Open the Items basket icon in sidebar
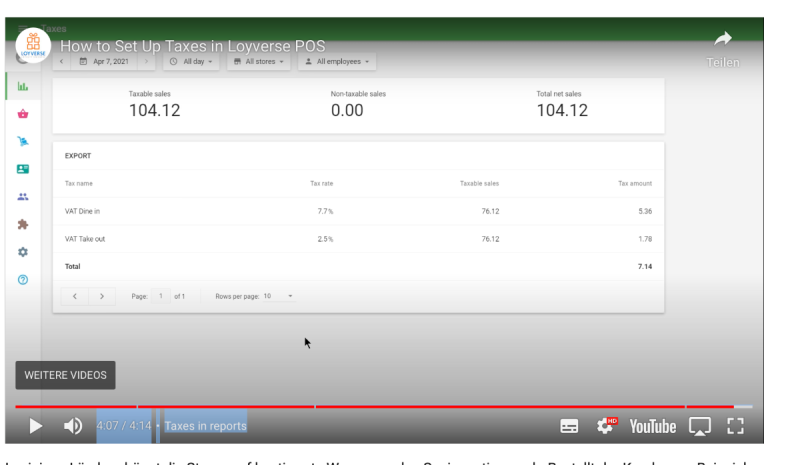Screen dimensions: 800x465 (x=23, y=114)
